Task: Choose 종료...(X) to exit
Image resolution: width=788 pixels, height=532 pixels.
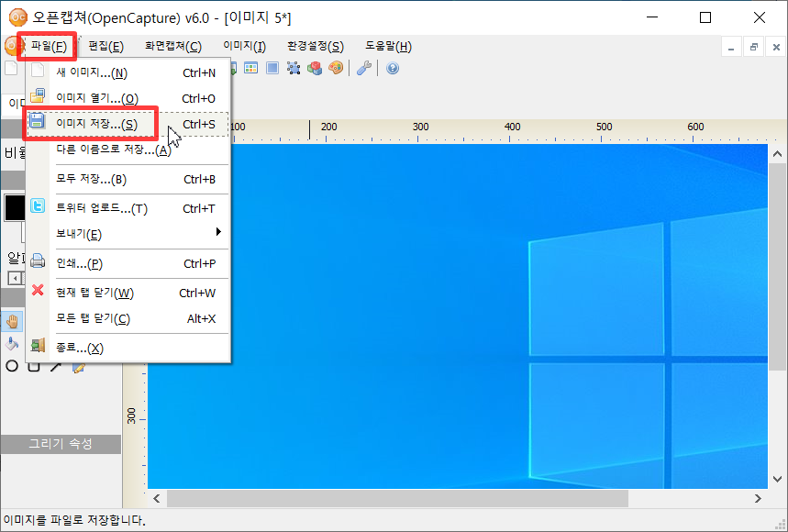Action: tap(128, 349)
